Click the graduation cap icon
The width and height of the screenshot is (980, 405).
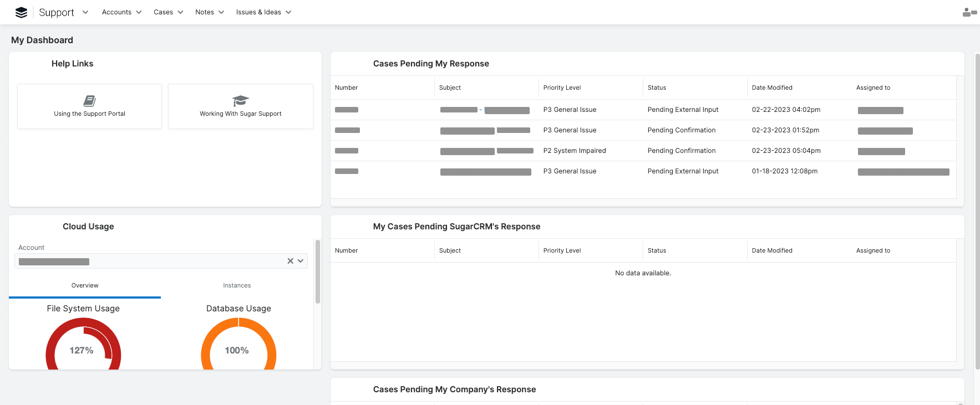click(241, 101)
